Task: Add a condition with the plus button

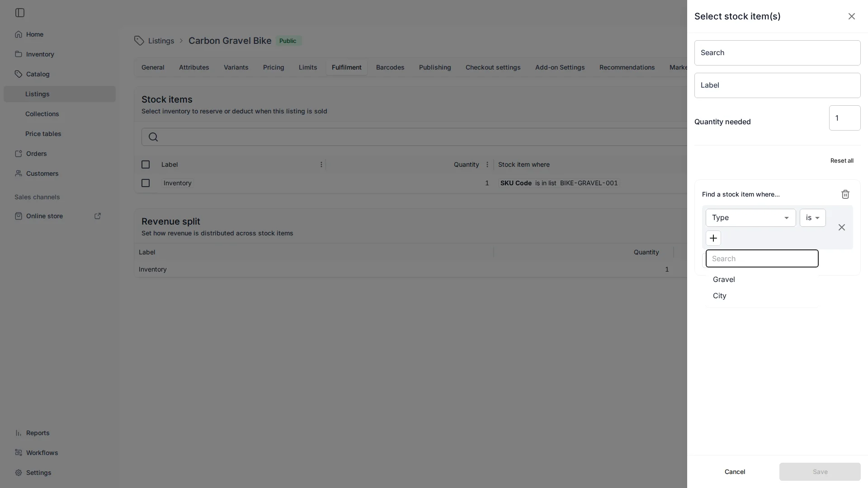Action: coord(713,238)
